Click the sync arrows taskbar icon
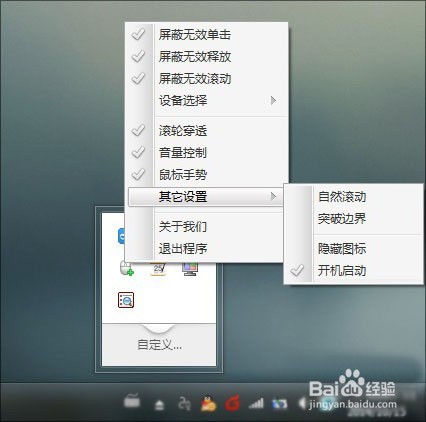Image resolution: width=426 pixels, height=422 pixels. point(184,404)
